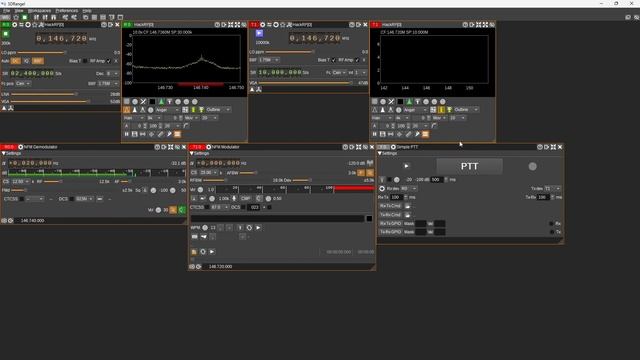This screenshot has height=360, width=640.
Task: Enable CTCSS checkbox in NFM Demodulator
Action: coord(22,199)
